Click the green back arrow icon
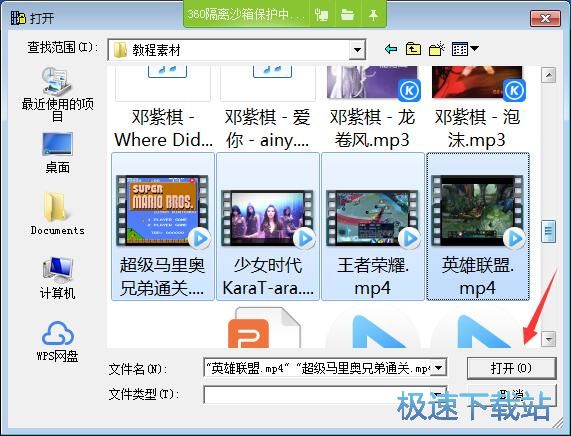Image resolution: width=571 pixels, height=436 pixels. (x=391, y=49)
